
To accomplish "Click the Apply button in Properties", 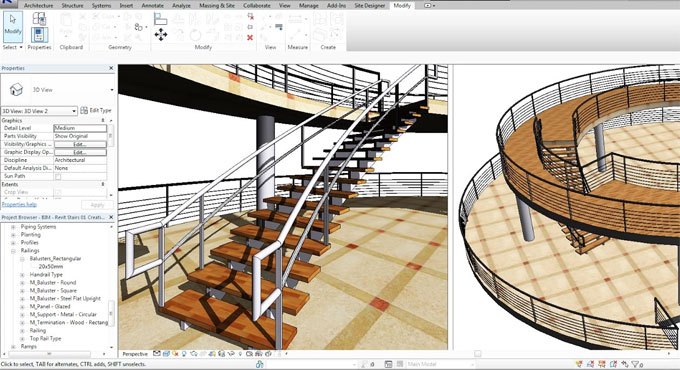I will (97, 205).
